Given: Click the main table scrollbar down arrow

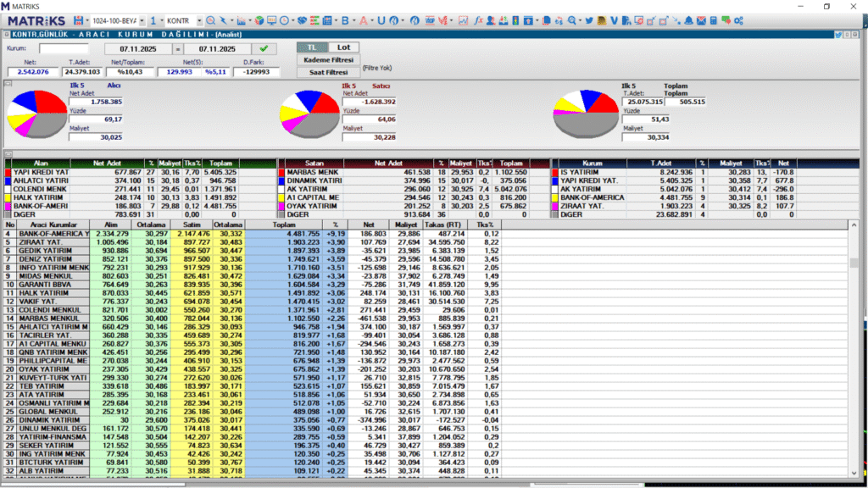Looking at the screenshot, I should [854, 473].
